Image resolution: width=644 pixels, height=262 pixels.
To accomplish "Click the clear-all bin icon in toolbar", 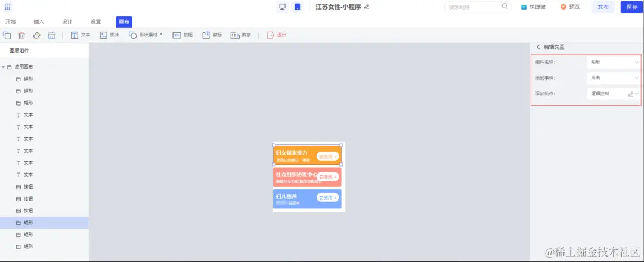I will point(51,35).
